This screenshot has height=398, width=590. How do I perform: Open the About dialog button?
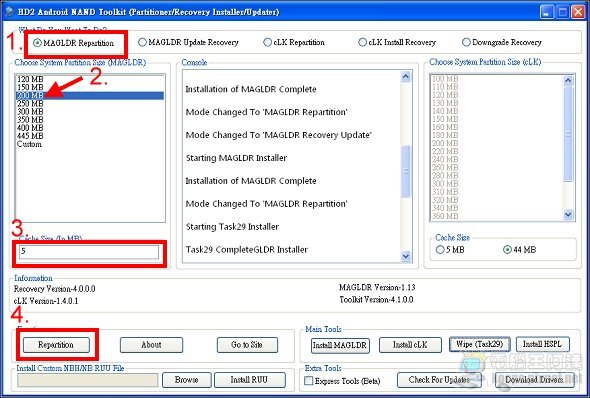coord(151,345)
